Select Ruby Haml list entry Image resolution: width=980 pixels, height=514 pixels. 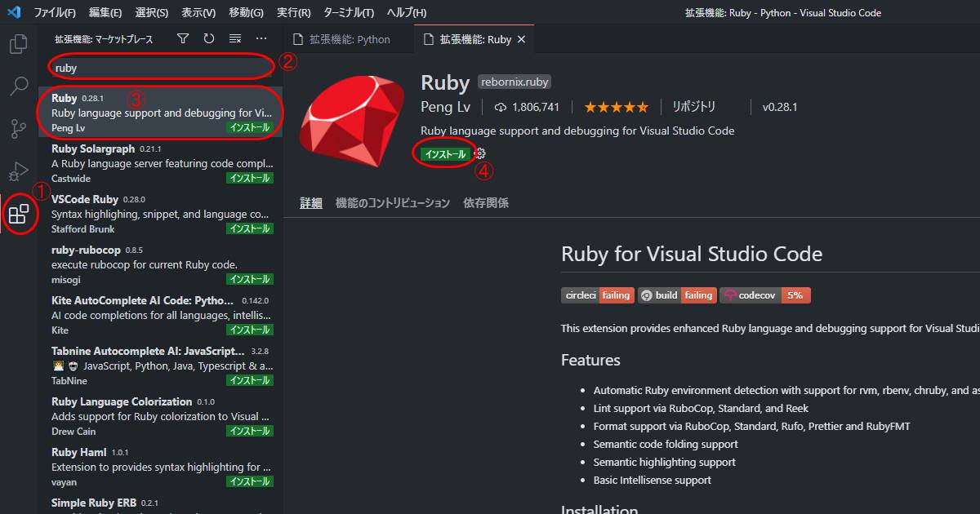160,467
